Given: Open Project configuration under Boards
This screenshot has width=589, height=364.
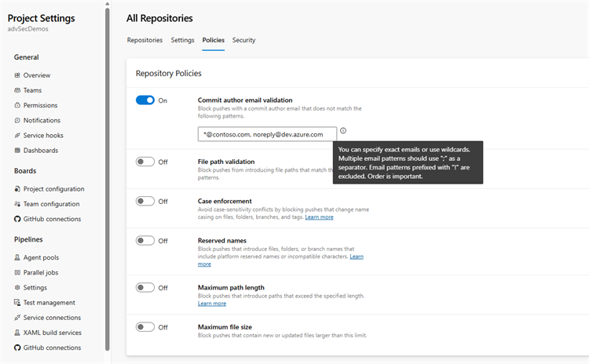Looking at the screenshot, I should pyautogui.click(x=53, y=189).
